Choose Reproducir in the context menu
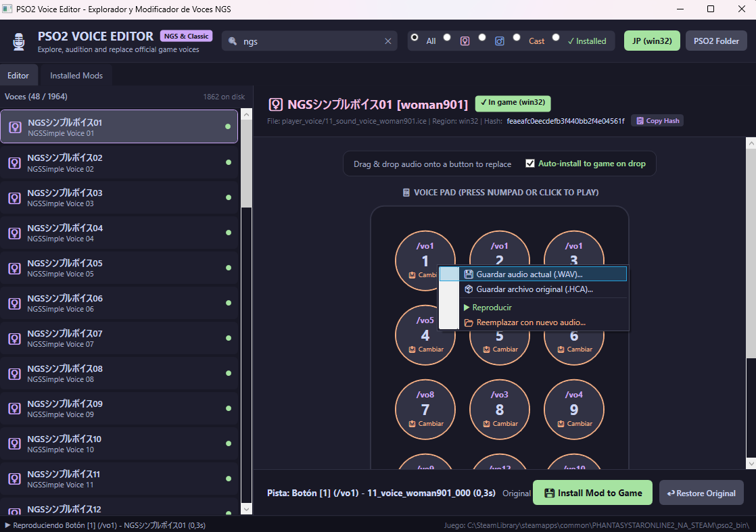The image size is (756, 532). pyautogui.click(x=533, y=308)
